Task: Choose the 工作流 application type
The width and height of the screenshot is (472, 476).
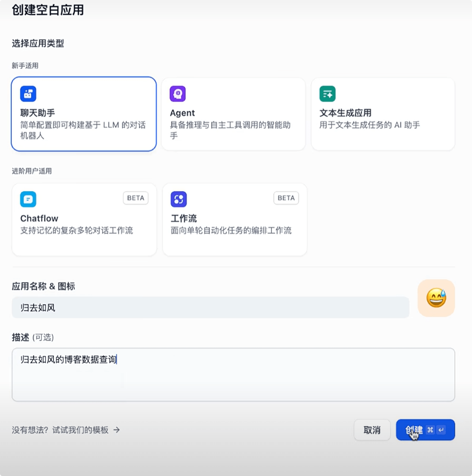Action: pos(233,219)
